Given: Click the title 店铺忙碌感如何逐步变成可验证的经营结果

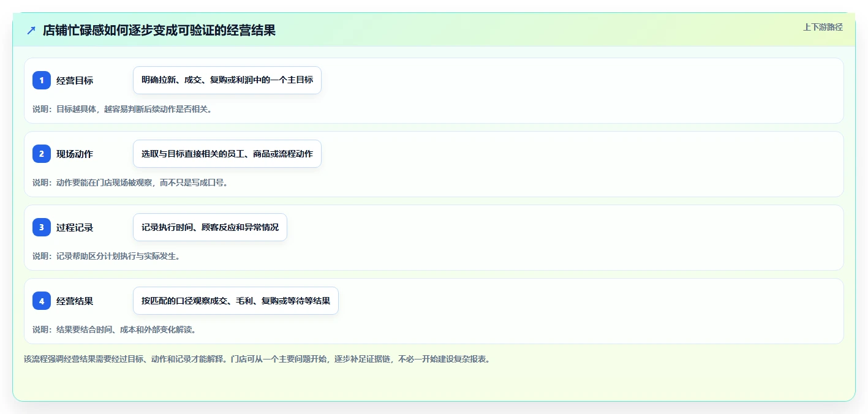Looking at the screenshot, I should pyautogui.click(x=159, y=30).
